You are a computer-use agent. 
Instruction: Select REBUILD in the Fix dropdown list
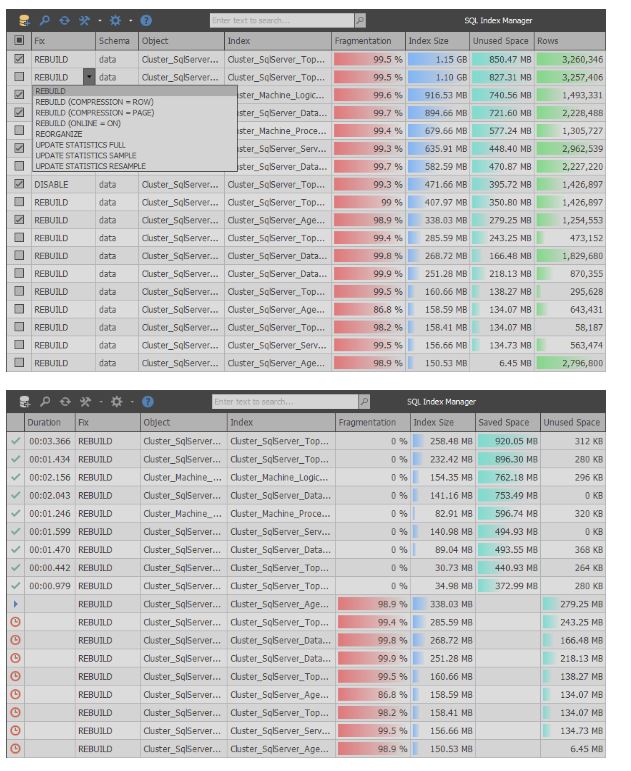pos(135,91)
